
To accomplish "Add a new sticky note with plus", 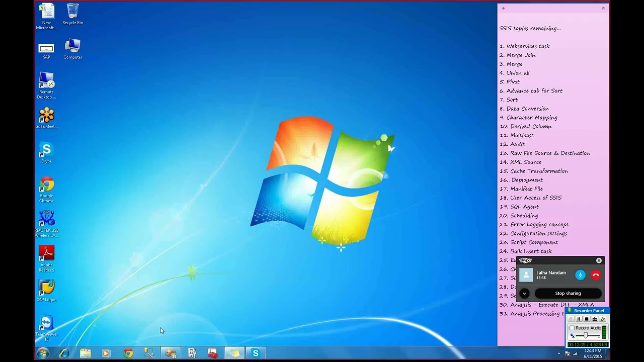I will [x=503, y=8].
